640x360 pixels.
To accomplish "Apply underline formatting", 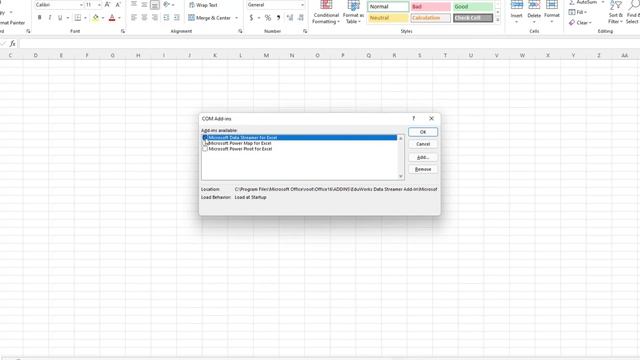I will pyautogui.click(x=60, y=18).
